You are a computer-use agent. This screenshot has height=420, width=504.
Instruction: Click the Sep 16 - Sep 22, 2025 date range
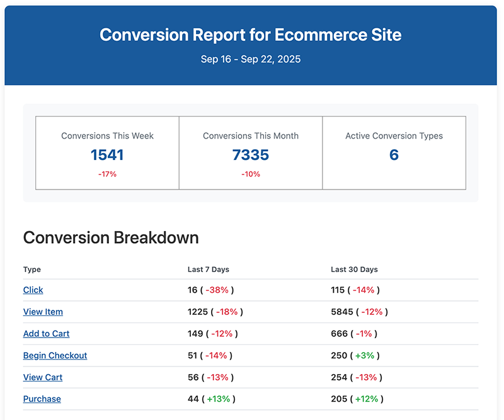251,59
